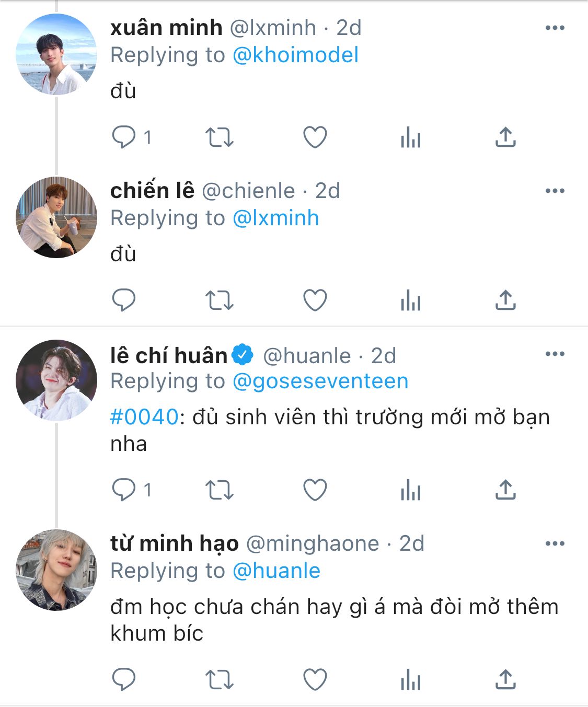Open the @goseseventeen mention link
The image size is (588, 707).
coord(320,381)
